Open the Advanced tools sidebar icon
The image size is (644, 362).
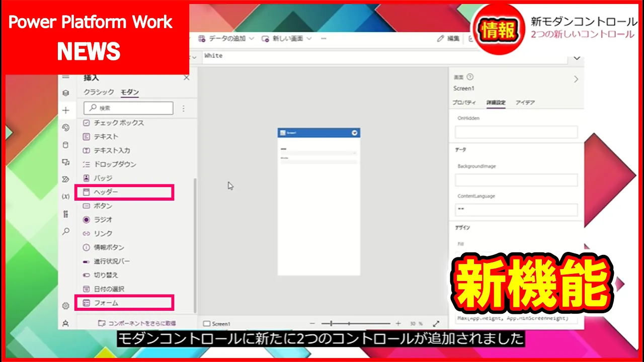[65, 214]
